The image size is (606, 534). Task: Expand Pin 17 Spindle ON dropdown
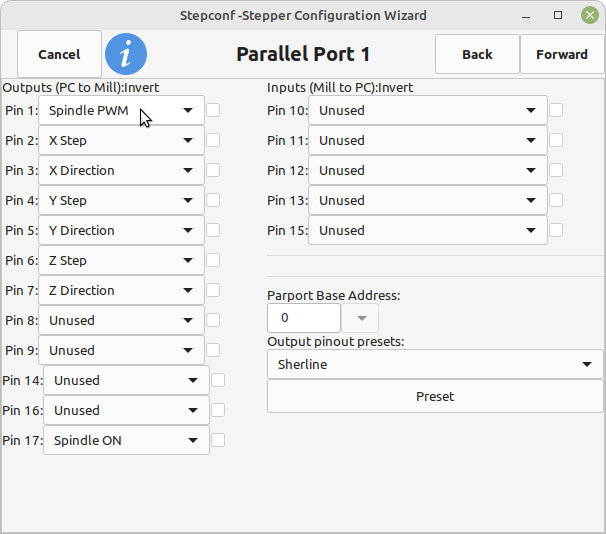[x=126, y=440]
